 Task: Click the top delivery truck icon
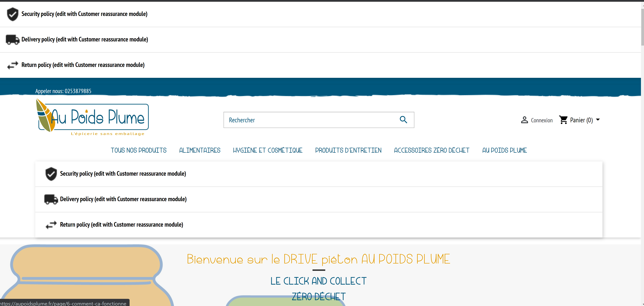point(13,40)
